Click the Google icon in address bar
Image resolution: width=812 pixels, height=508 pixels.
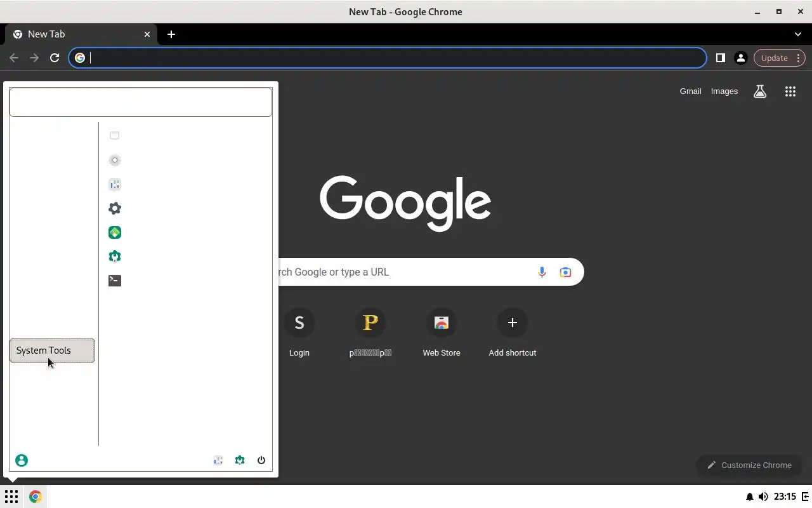tap(80, 58)
